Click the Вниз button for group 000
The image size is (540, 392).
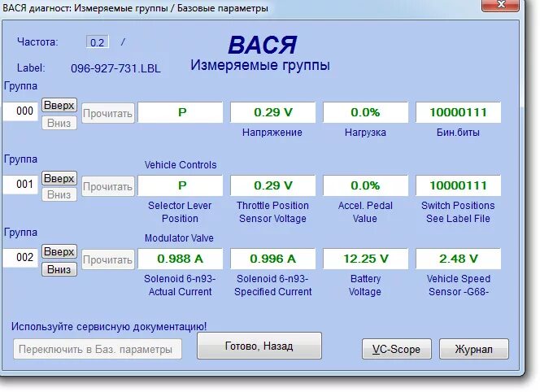coord(59,123)
